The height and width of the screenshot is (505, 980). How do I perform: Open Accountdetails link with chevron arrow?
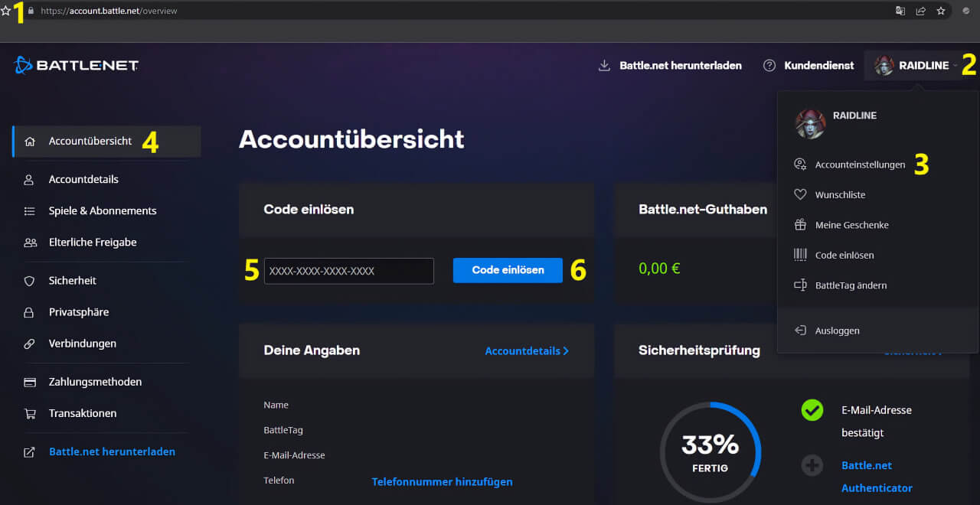click(x=527, y=350)
